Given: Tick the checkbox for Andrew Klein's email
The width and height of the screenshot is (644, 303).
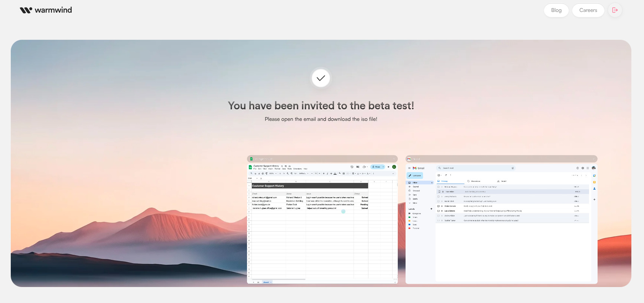Looking at the screenshot, I should (438, 216).
